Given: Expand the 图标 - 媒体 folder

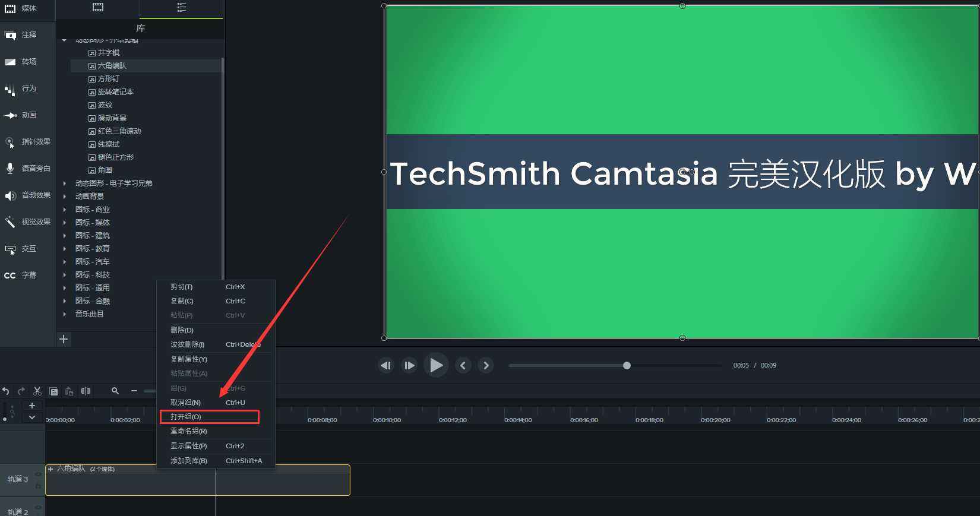Looking at the screenshot, I should pyautogui.click(x=65, y=223).
